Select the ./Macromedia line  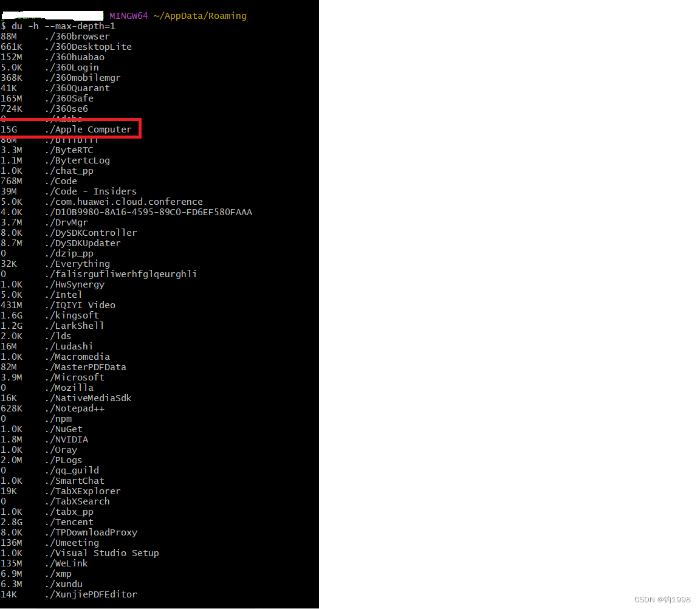55,356
